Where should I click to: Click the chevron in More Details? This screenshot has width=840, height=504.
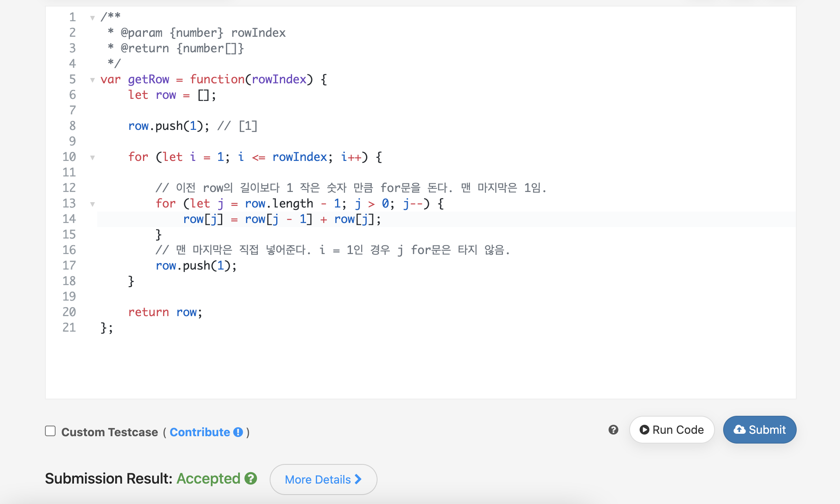click(358, 479)
